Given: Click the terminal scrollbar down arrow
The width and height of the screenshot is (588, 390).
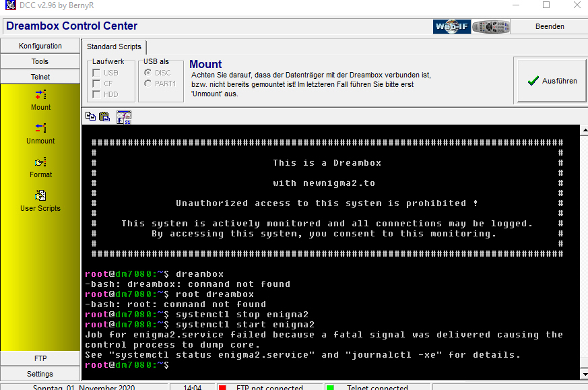Looking at the screenshot, I should point(584,375).
